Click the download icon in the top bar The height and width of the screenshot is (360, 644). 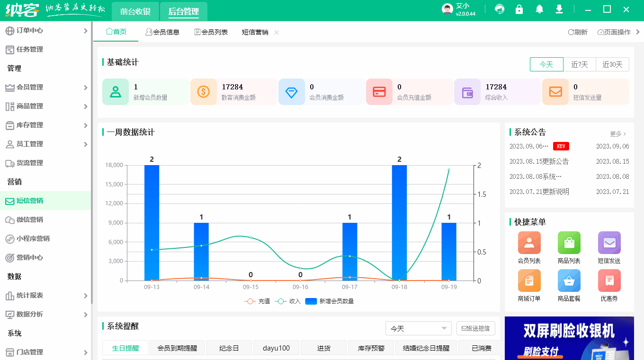click(559, 9)
